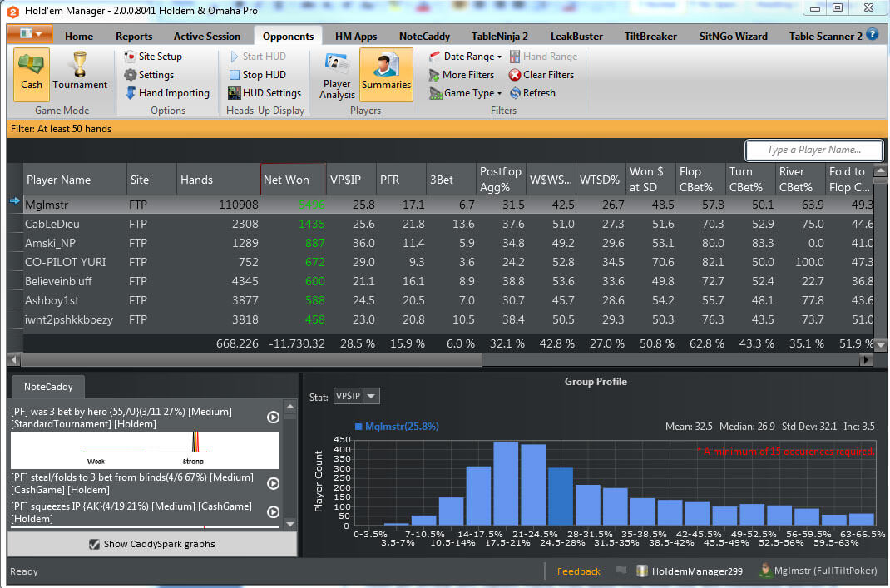
Task: Clear Filters with the red X
Action: [541, 74]
